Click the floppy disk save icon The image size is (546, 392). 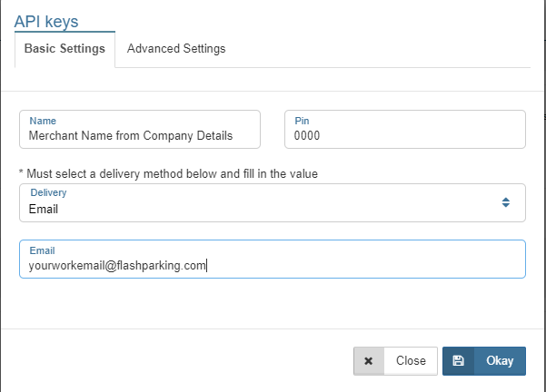(x=459, y=360)
